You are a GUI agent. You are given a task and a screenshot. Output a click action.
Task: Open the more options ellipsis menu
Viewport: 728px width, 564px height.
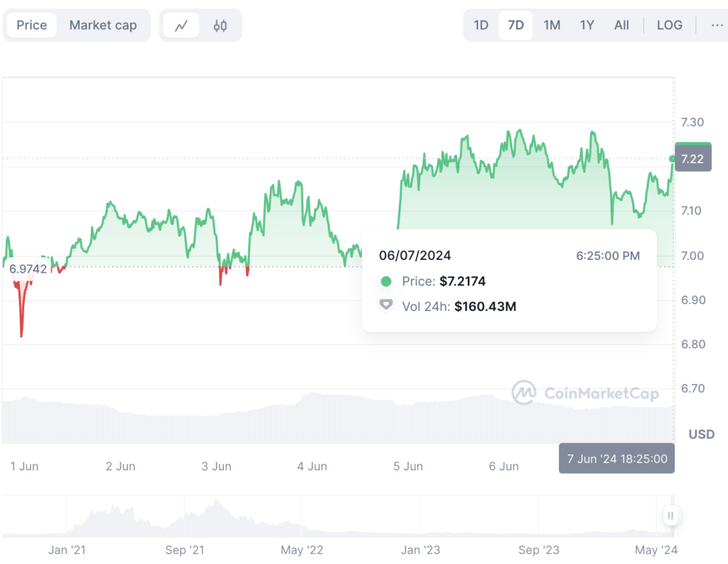714,25
